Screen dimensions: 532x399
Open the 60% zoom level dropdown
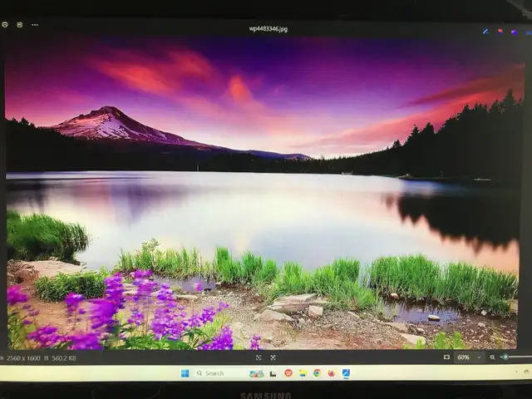[x=469, y=357]
